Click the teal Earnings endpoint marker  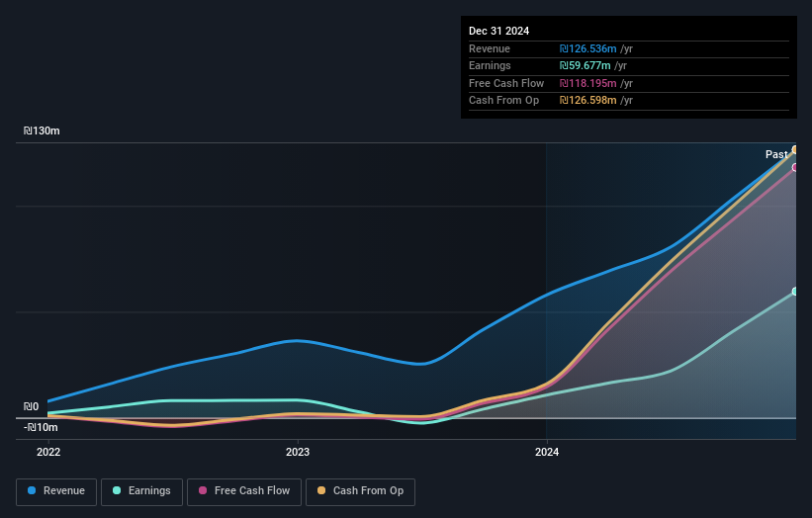click(x=795, y=292)
